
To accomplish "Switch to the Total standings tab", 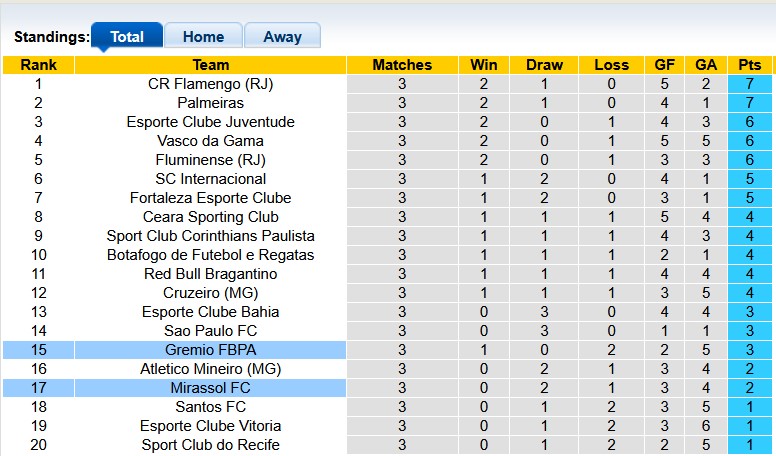I will [x=127, y=37].
